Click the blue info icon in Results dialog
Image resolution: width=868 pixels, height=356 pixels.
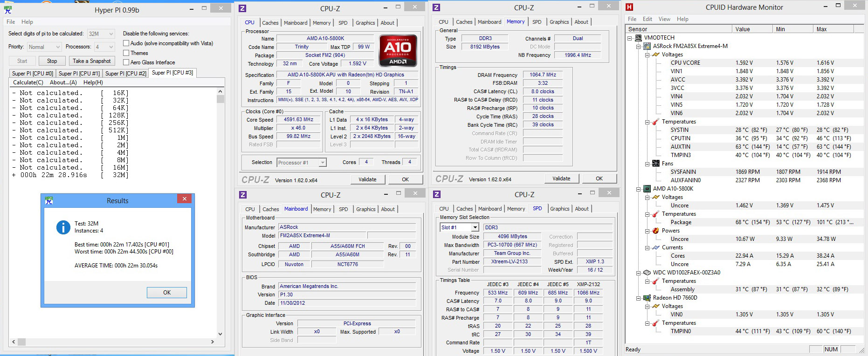(63, 227)
